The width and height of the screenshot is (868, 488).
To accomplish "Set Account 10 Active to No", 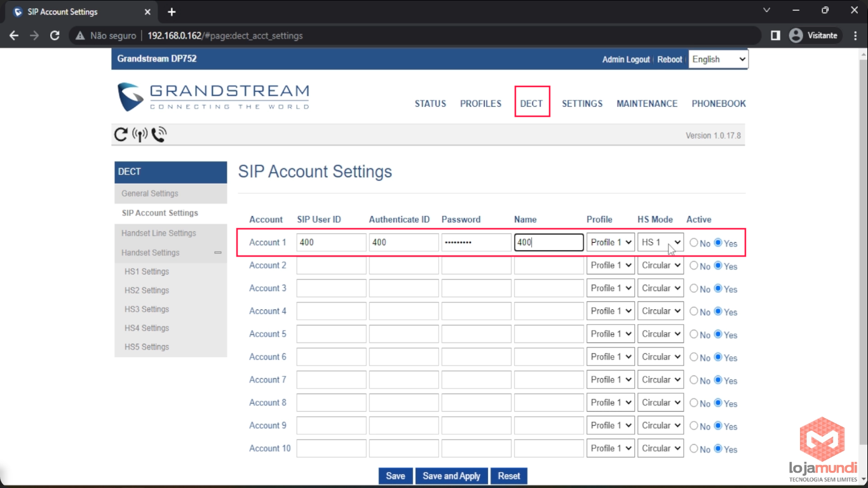I will pos(694,449).
